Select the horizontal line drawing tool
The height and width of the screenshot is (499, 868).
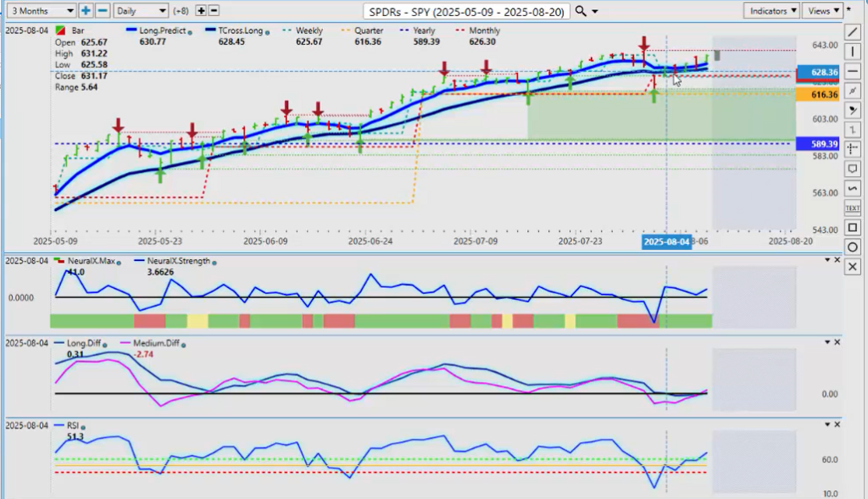coord(853,70)
